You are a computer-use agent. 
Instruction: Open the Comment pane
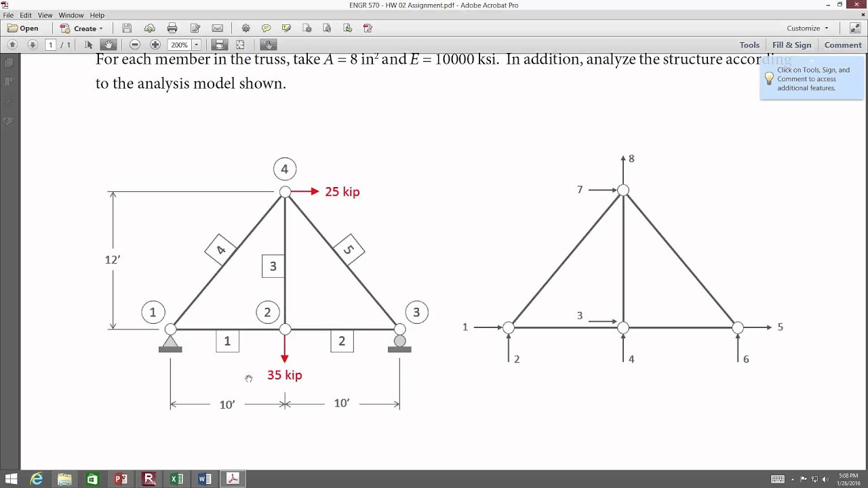(x=843, y=45)
